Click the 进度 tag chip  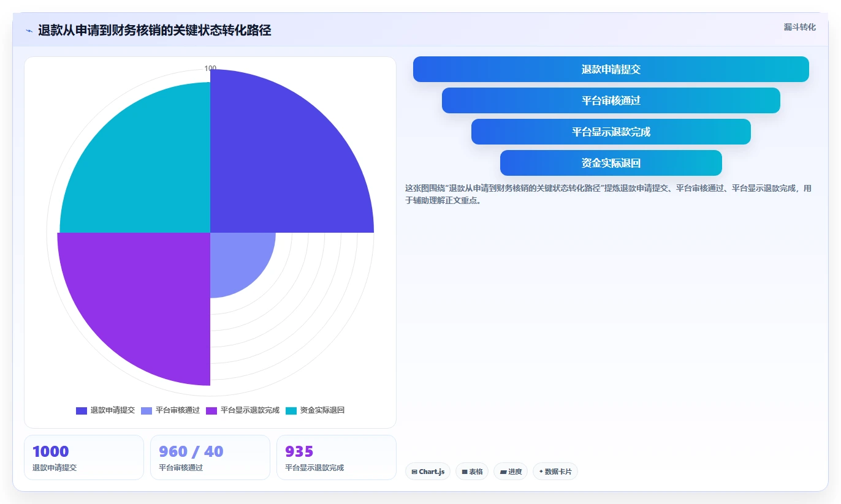point(511,472)
